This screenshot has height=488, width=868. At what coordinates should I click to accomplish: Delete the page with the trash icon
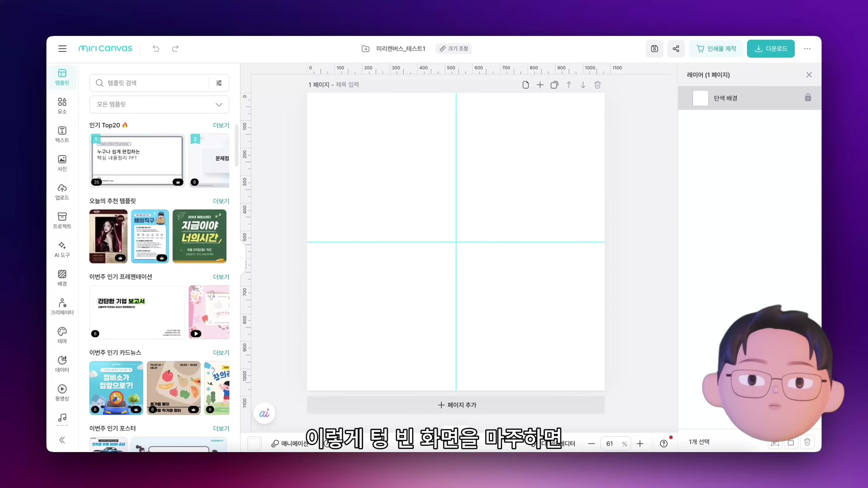click(598, 85)
